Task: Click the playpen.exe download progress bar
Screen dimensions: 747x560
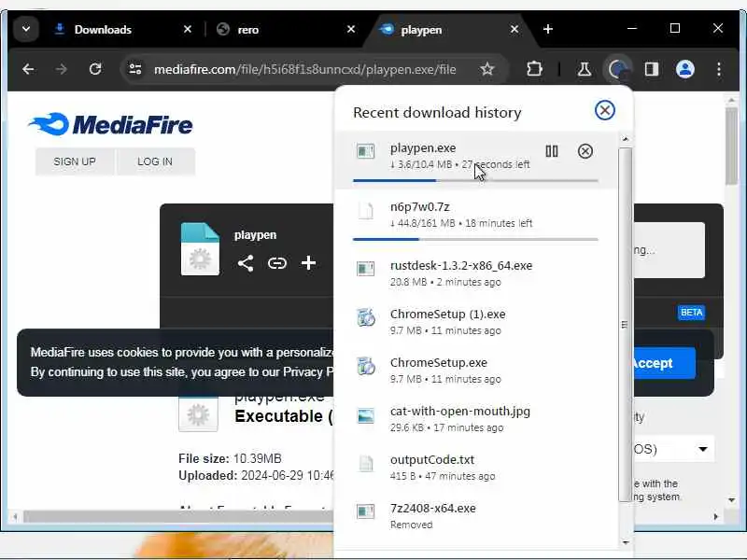Action: [475, 180]
